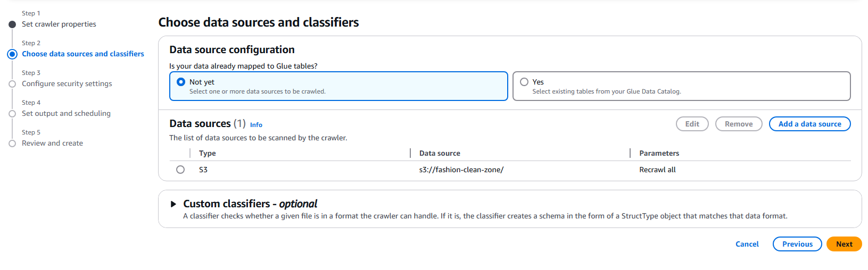The image size is (868, 270).
Task: Click the Step 4 circle indicator
Action: pyautogui.click(x=12, y=114)
